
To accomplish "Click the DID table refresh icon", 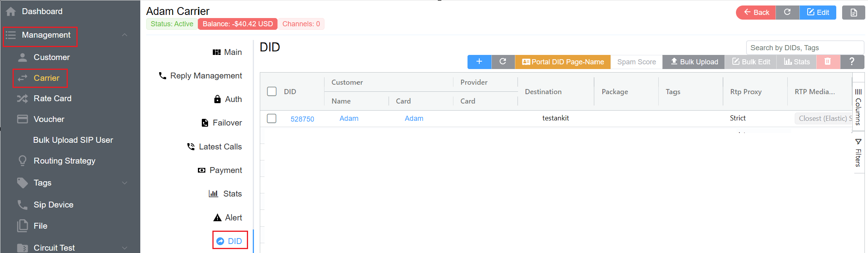I will click(503, 62).
